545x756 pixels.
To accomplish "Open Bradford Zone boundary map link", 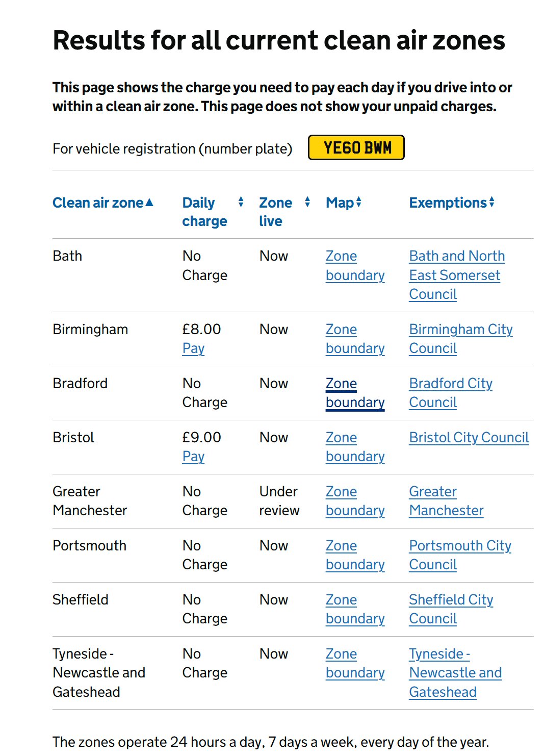I will (x=355, y=393).
